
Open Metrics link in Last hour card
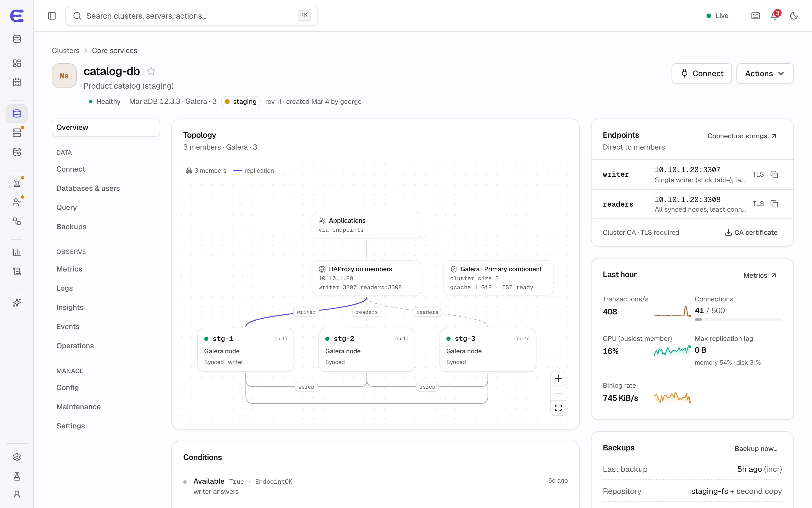(x=760, y=275)
